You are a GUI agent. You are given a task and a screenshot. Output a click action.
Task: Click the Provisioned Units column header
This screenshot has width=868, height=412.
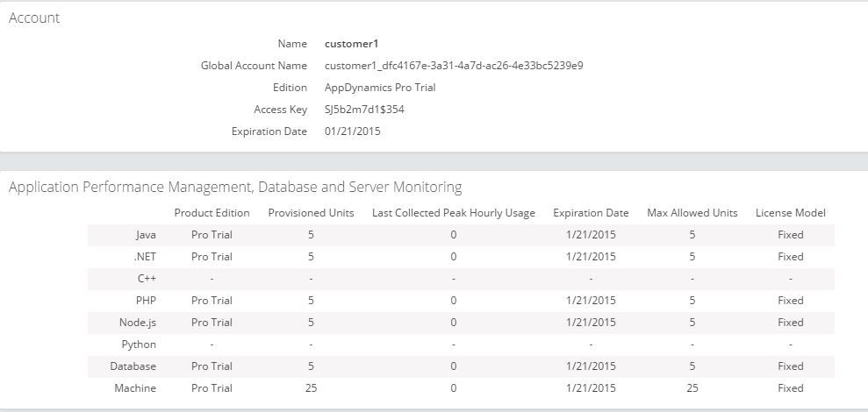pyautogui.click(x=311, y=213)
